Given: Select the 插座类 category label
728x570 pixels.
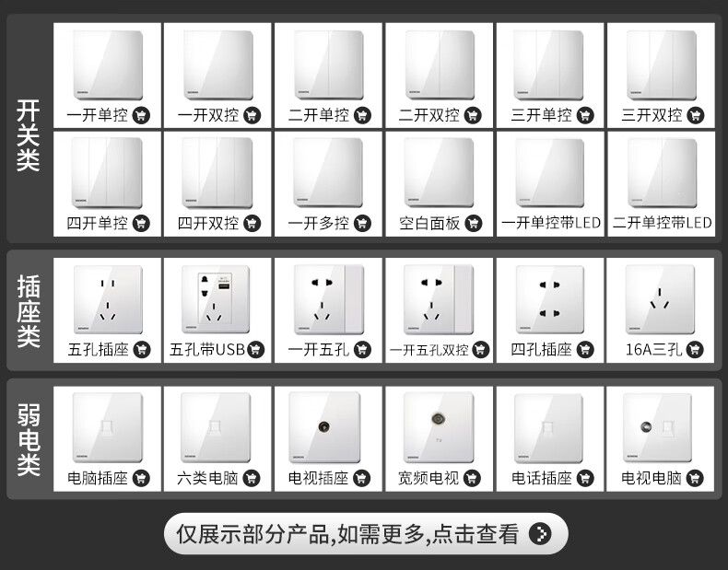Looking at the screenshot, I should coord(29,310).
